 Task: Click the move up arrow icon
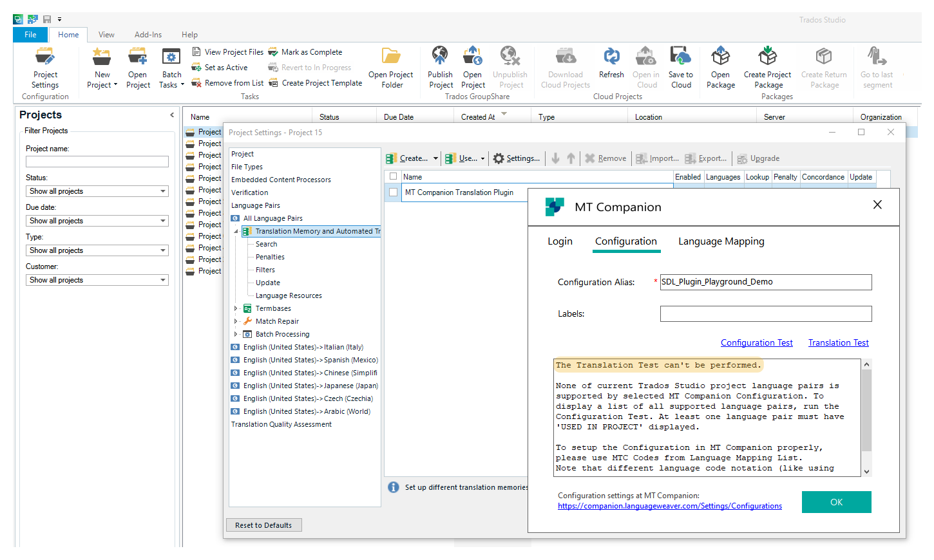pos(571,158)
